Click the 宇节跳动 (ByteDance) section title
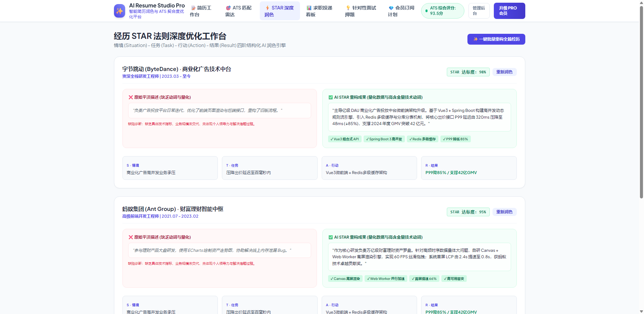Viewport: 644px width, 314px height. point(177,69)
